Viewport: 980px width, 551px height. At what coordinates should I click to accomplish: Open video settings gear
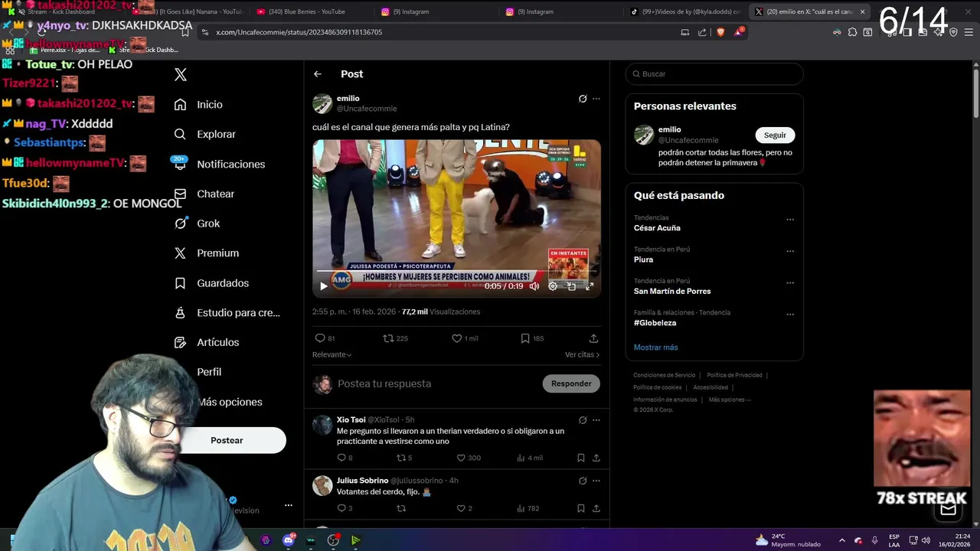(553, 286)
